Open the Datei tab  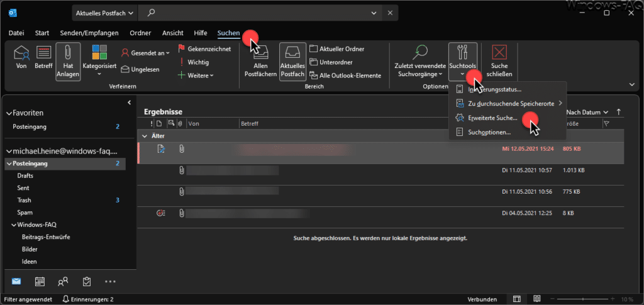(16, 33)
